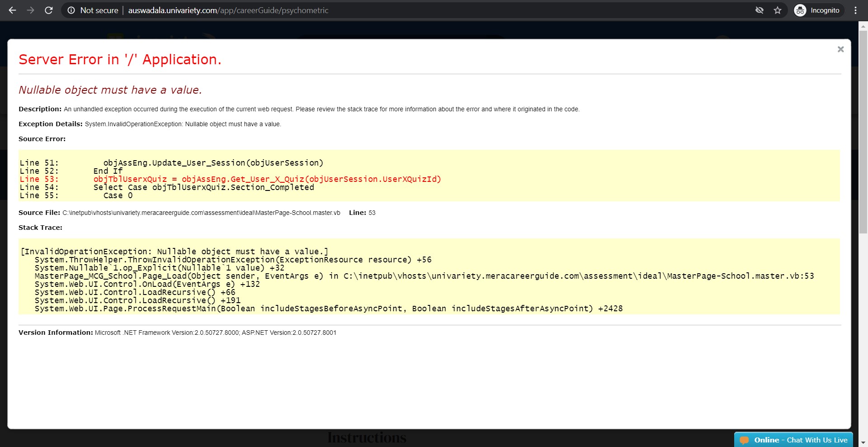This screenshot has height=447, width=868.
Task: Click the 'Server Error in '/' Application.' heading
Action: (120, 59)
